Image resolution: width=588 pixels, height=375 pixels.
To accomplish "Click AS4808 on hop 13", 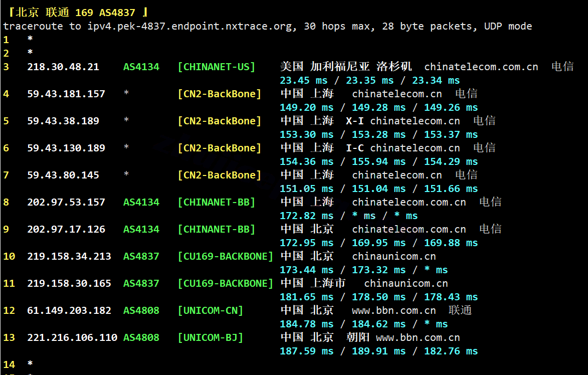I will 141,337.
